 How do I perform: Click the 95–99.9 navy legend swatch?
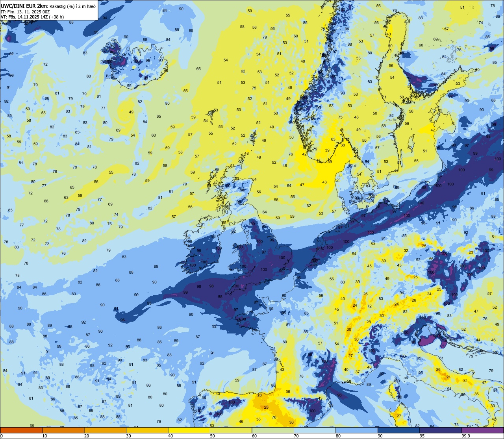(x=441, y=430)
